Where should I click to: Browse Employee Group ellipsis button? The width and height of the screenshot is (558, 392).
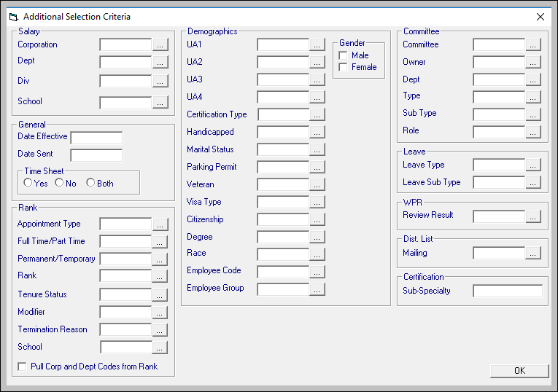[x=317, y=289]
